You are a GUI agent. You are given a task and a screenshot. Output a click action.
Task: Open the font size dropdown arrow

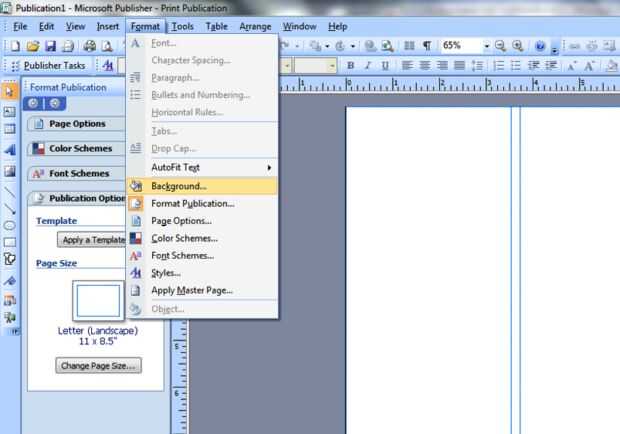coord(332,65)
